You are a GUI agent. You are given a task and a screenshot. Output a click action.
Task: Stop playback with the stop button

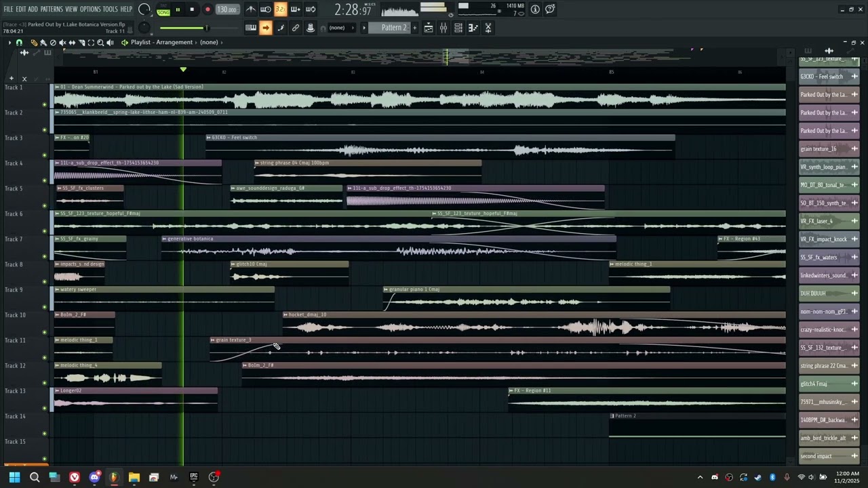click(x=192, y=9)
